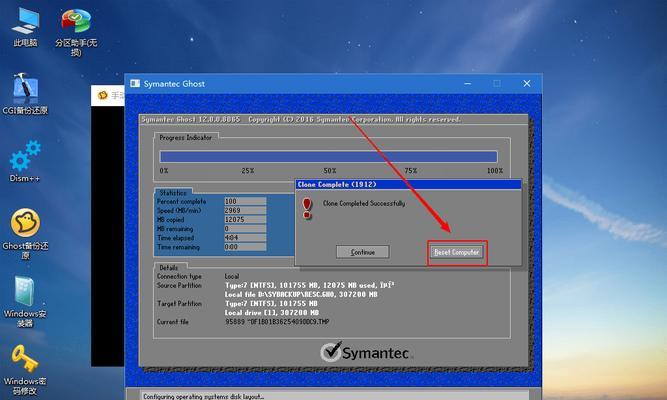Click the Speed (MB/min) value 2969

[x=245, y=210]
